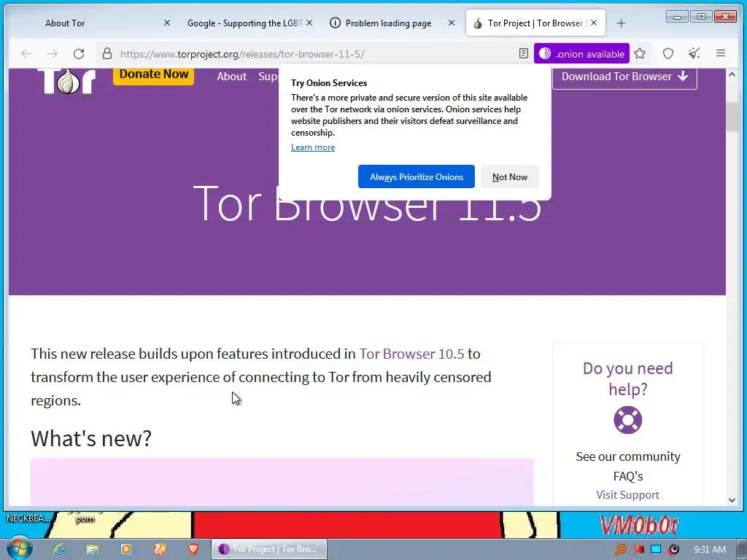Click the page scrollbar up arrow
The width and height of the screenshot is (747, 560).
732,74
